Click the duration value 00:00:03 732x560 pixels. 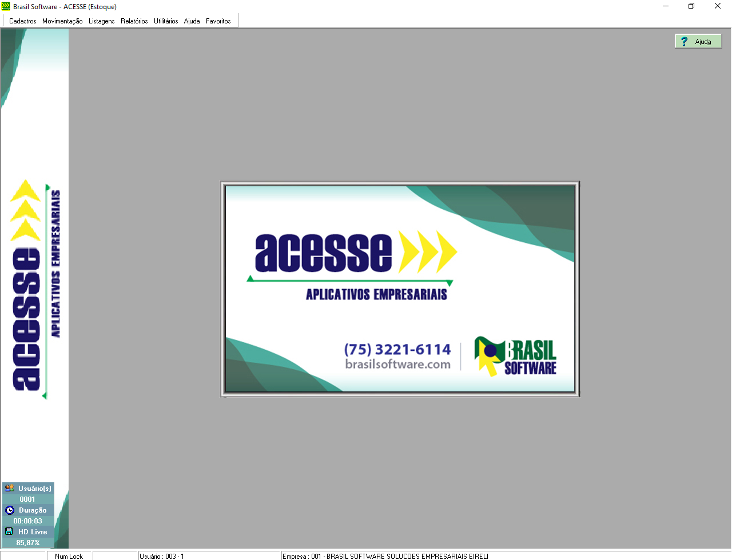(28, 521)
